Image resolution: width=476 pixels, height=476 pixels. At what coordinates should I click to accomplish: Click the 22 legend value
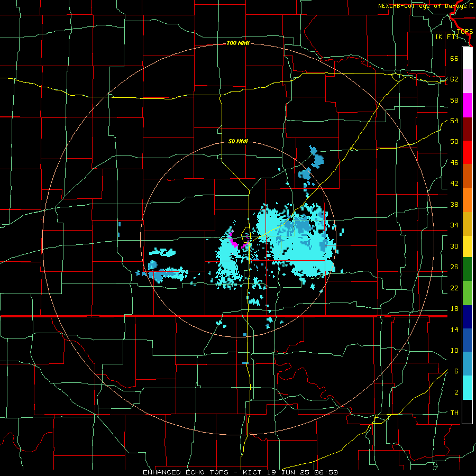pos(454,288)
